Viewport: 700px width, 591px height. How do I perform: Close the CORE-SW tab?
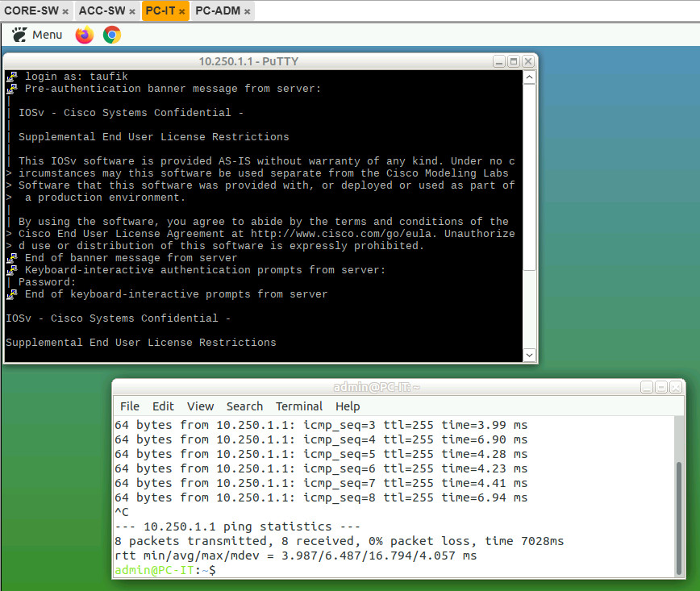(65, 11)
